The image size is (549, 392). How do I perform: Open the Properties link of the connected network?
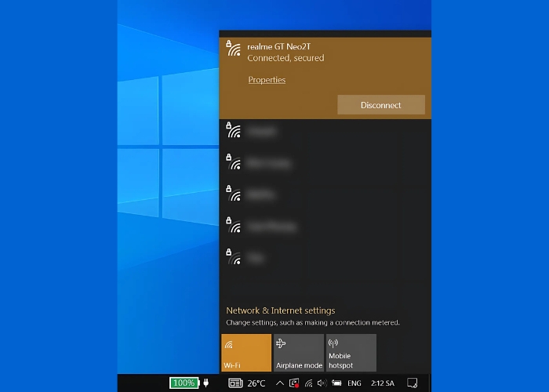click(267, 80)
